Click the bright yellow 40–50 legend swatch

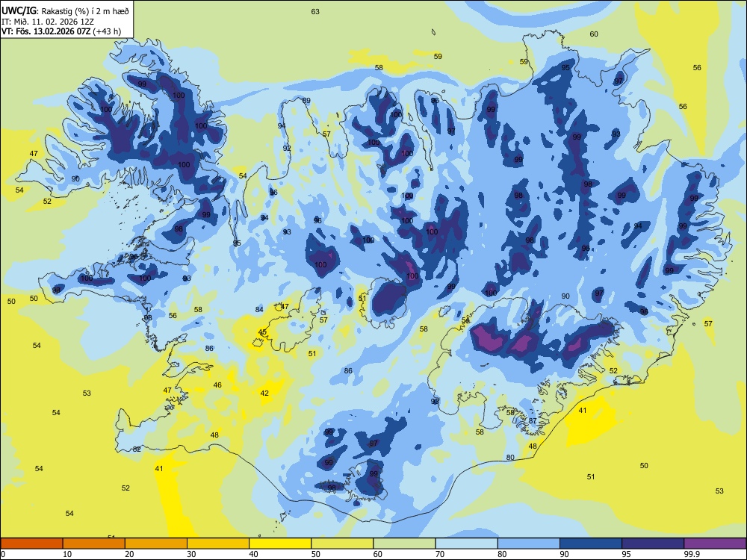point(280,544)
